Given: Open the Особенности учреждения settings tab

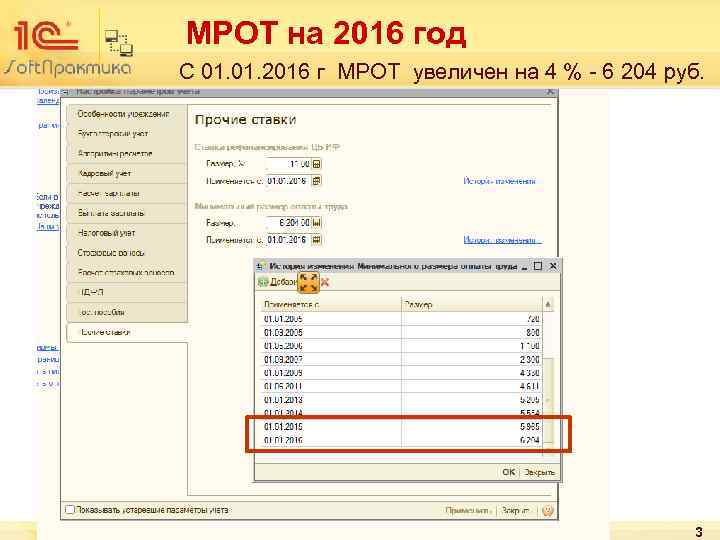Looking at the screenshot, I should tap(127, 114).
